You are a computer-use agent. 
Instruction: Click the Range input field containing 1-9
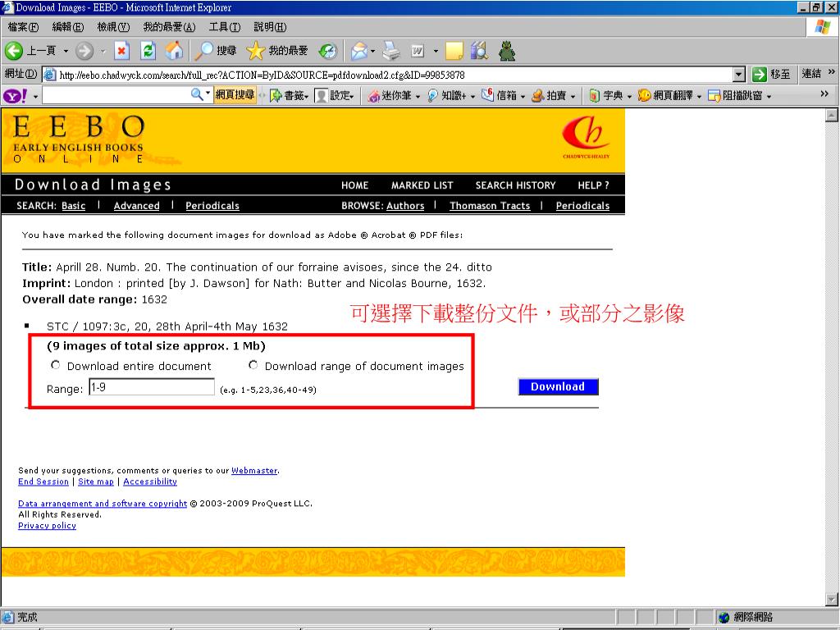(152, 387)
